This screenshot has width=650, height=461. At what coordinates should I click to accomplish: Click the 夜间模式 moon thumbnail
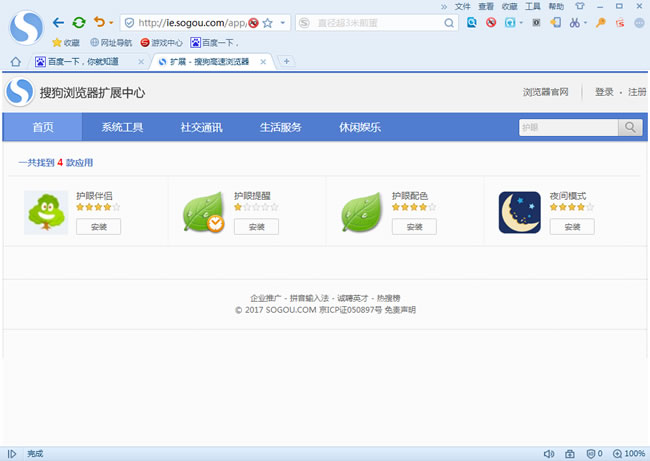coord(519,212)
